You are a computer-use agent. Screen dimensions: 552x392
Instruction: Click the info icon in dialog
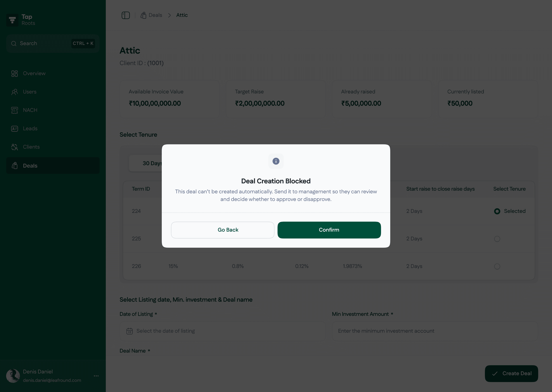276,161
